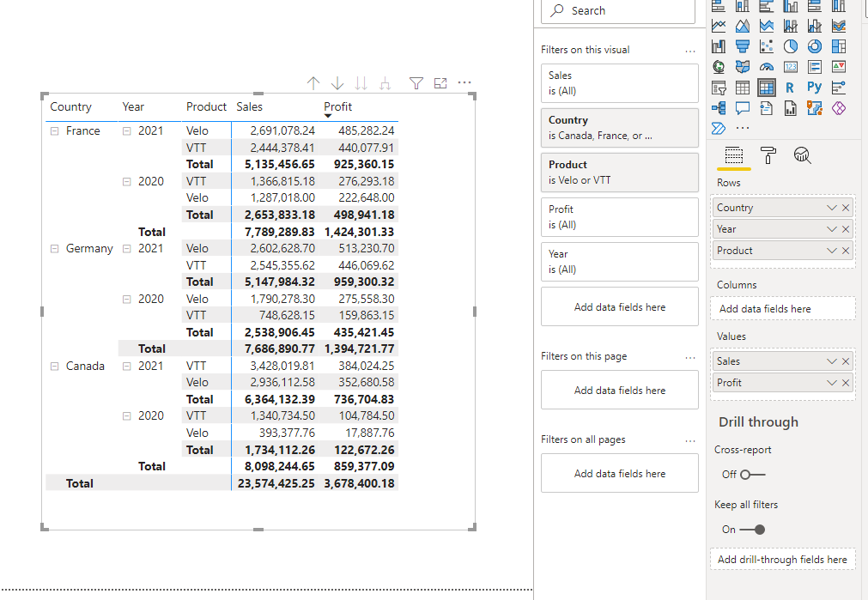Viewport: 868px width, 600px height.
Task: Collapse France 2021 year group
Action: click(127, 131)
